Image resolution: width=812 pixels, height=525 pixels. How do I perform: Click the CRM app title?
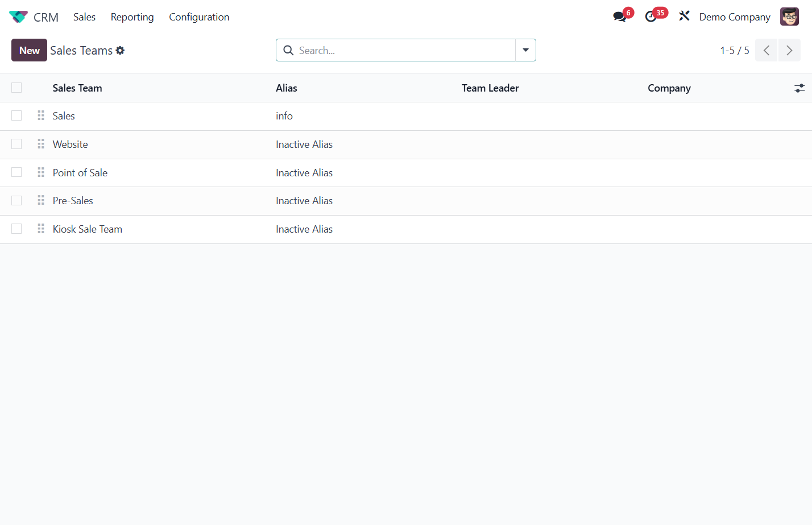(46, 17)
